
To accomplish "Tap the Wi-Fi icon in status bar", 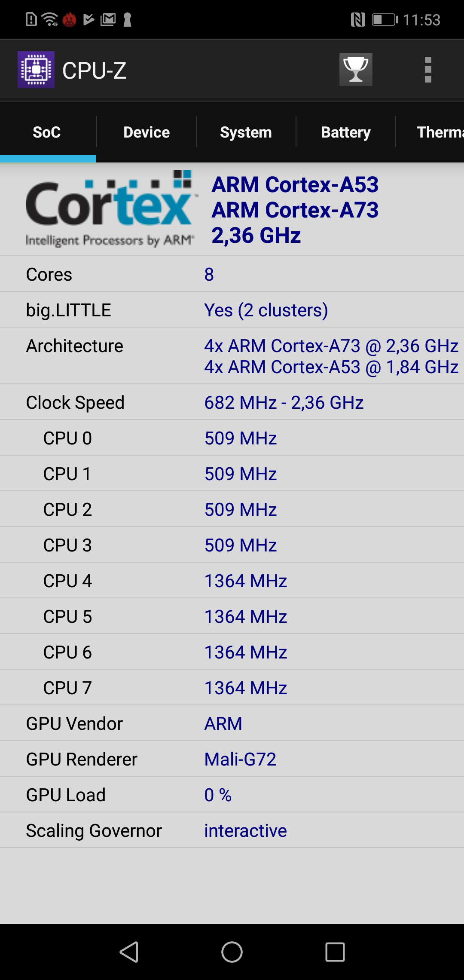I will click(50, 19).
